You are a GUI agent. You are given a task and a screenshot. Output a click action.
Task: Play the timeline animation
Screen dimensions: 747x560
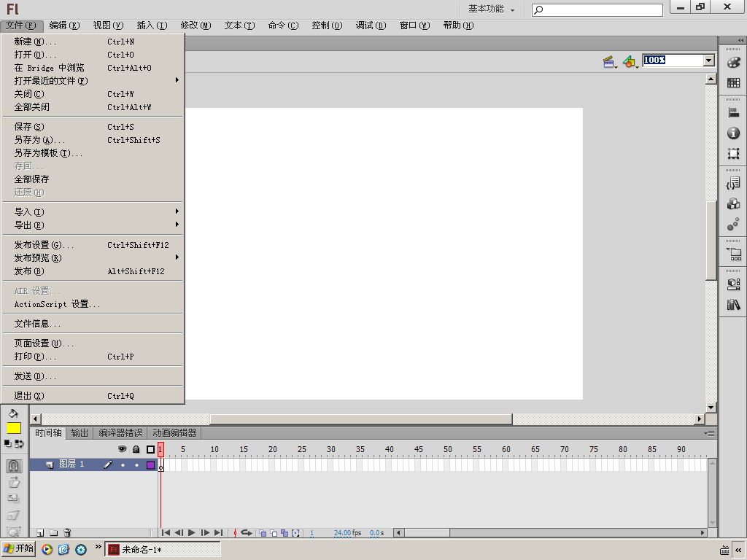click(192, 533)
